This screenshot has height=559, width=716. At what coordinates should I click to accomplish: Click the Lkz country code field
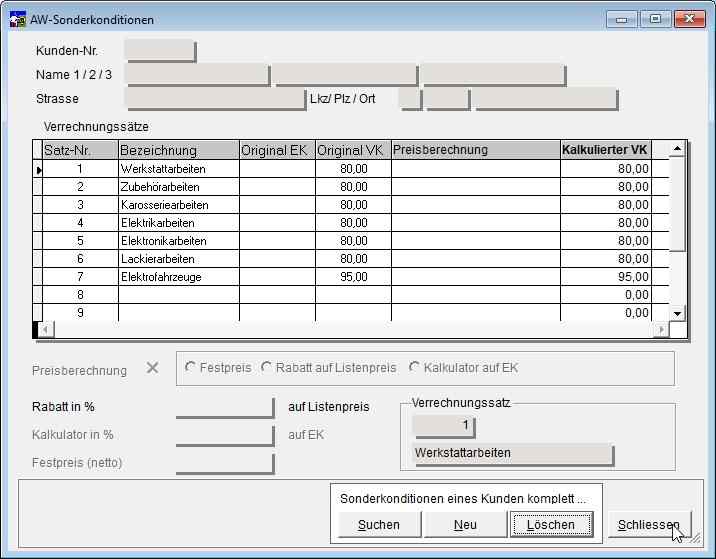click(411, 99)
